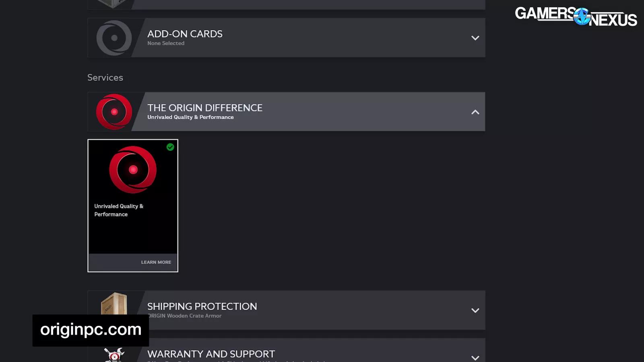Click The Origin Difference heading text
644x362 pixels.
pyautogui.click(x=204, y=108)
